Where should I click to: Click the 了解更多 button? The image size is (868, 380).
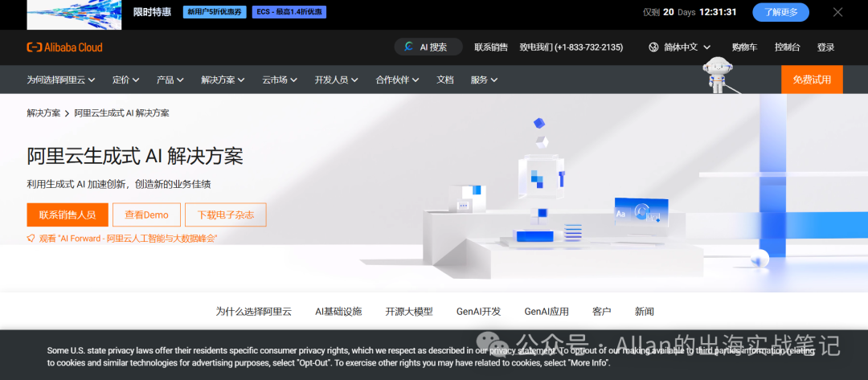tap(780, 12)
